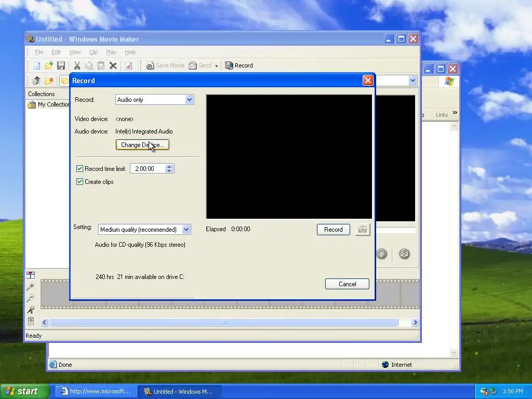Screen dimensions: 532x399
Task: Click the taskbar clock
Action: pos(513,392)
